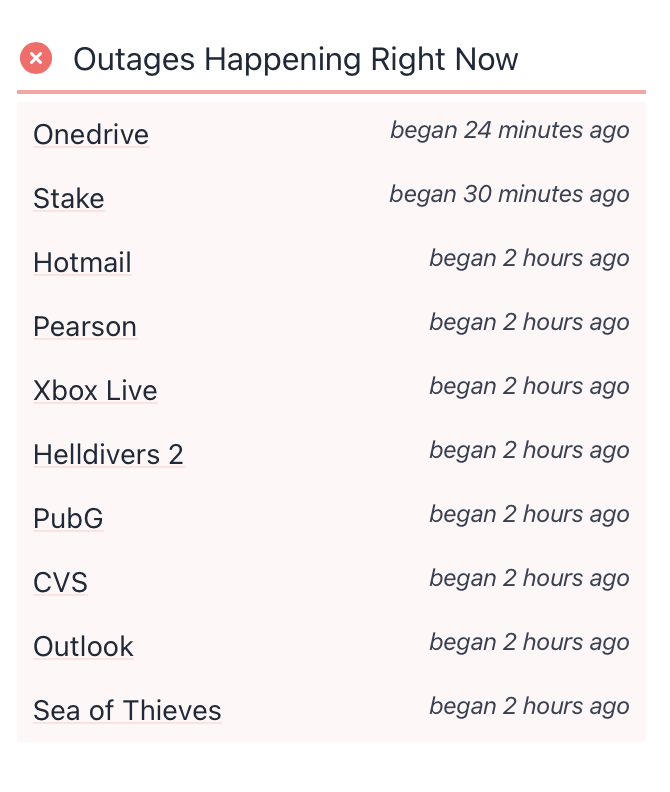670x792 pixels.
Task: Open the Xbox Live outage link
Action: click(x=95, y=391)
